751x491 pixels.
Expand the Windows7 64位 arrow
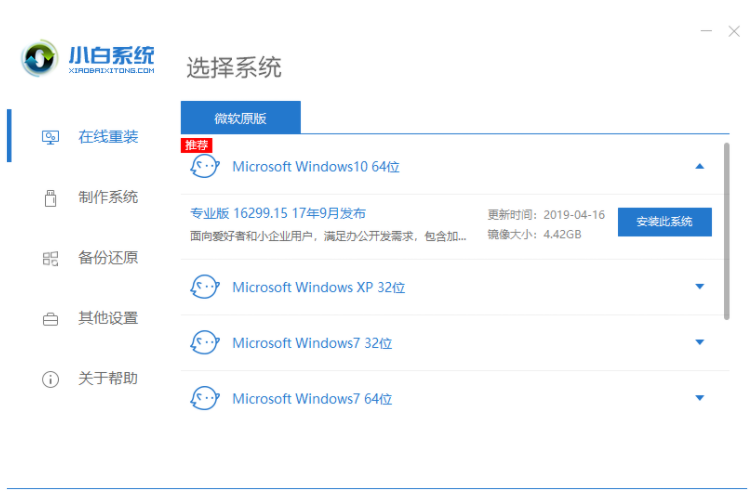tap(699, 398)
